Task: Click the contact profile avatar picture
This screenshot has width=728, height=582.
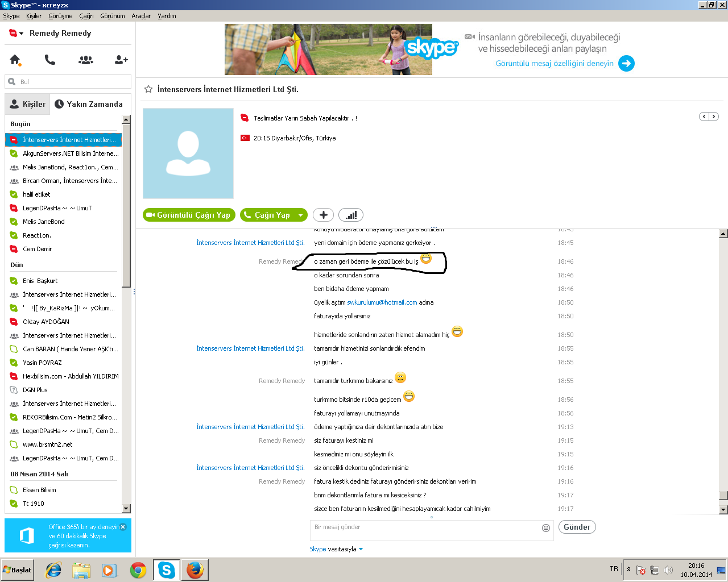Action: pyautogui.click(x=188, y=153)
